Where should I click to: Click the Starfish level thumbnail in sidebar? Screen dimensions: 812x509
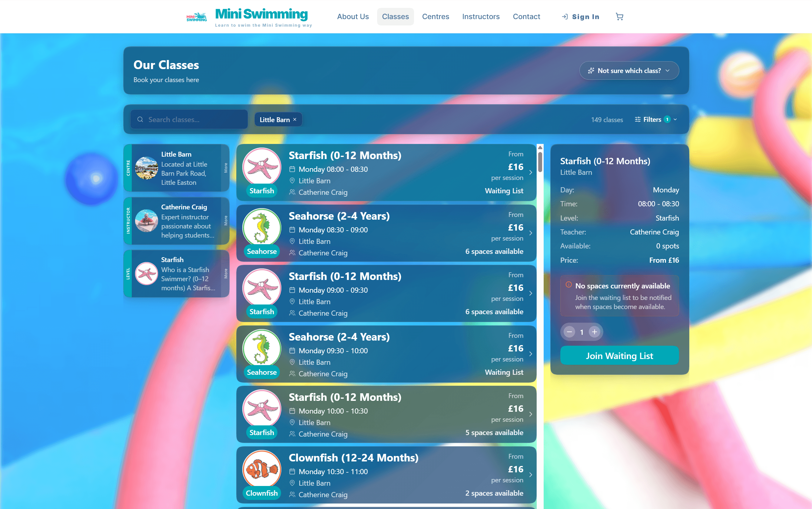point(146,274)
